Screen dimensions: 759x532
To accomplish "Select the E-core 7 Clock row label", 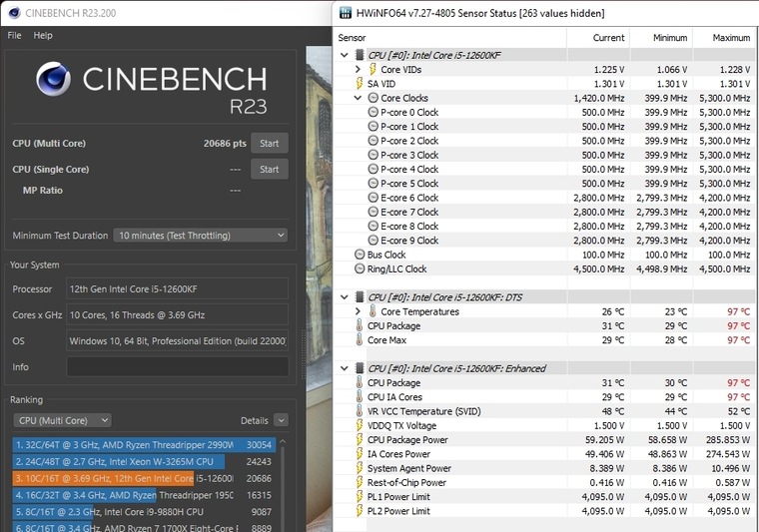I will click(409, 212).
